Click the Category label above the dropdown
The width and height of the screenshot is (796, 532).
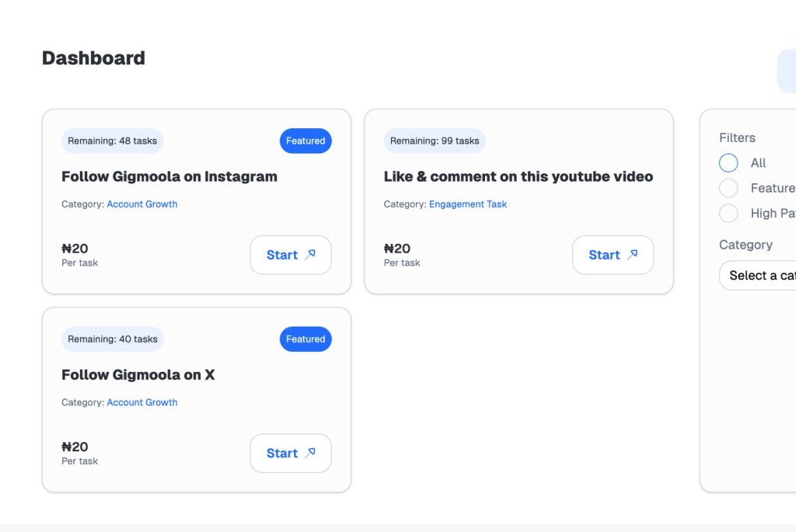click(x=745, y=245)
